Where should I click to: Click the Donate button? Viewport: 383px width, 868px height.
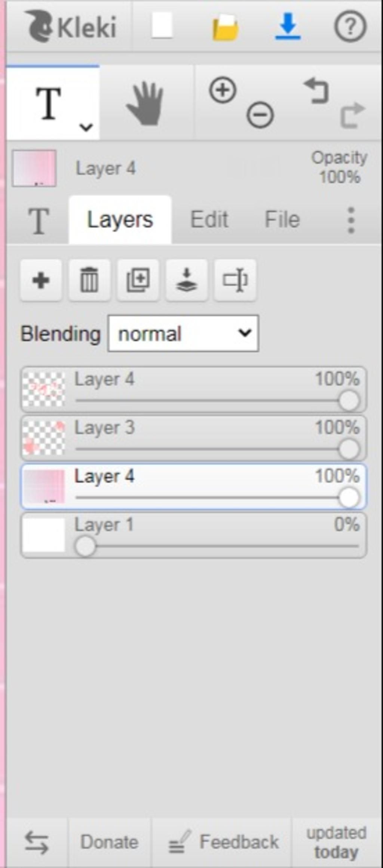click(x=110, y=842)
